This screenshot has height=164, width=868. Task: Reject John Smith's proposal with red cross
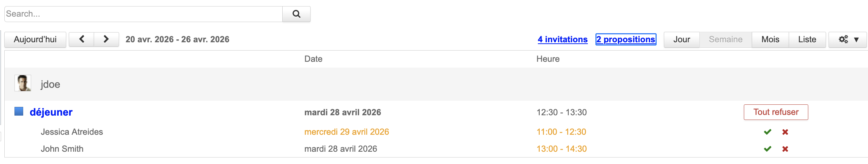click(785, 149)
